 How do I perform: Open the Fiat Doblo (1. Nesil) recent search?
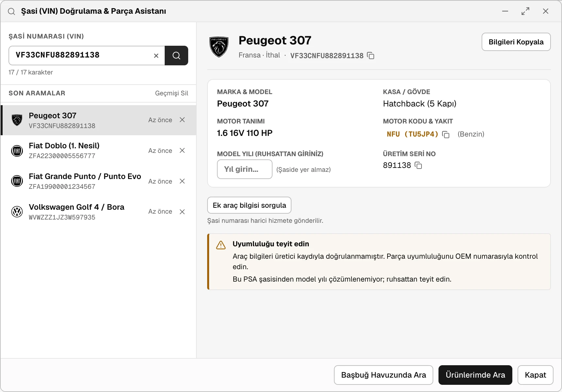coord(99,151)
